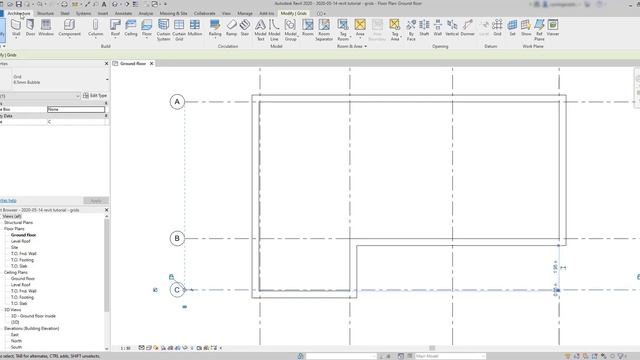Image resolution: width=640 pixels, height=360 pixels.
Task: Close the Ground Floor view tab
Action: point(151,63)
